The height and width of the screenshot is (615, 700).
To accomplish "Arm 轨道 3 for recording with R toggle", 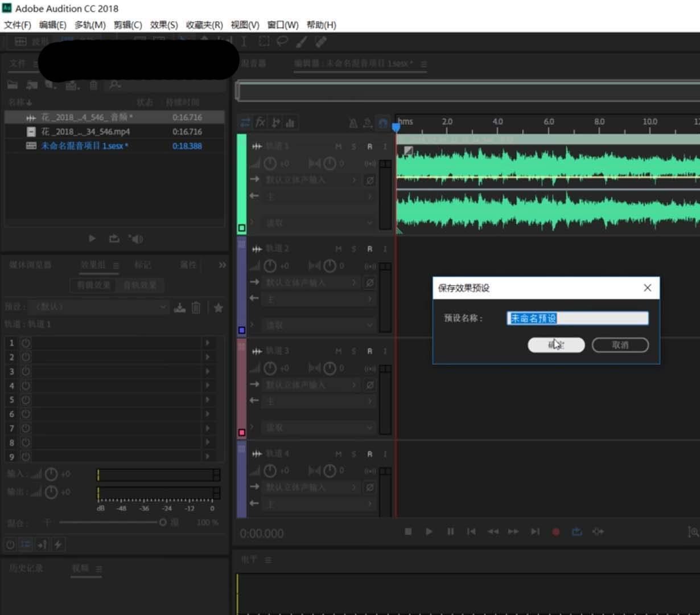I will [369, 351].
